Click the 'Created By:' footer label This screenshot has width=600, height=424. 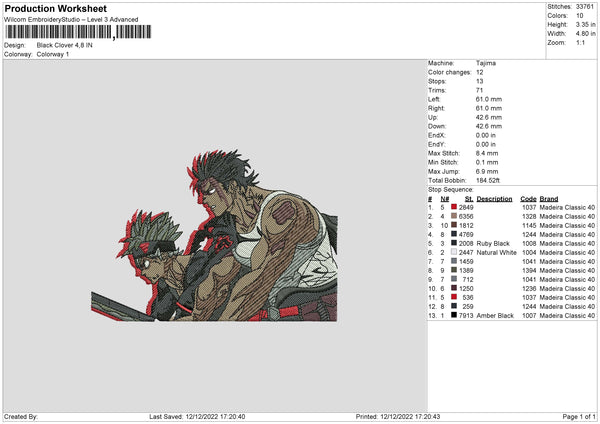[x=21, y=416]
